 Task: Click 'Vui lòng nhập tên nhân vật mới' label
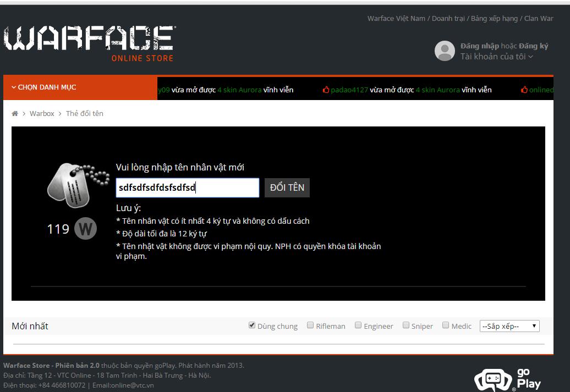coord(180,167)
